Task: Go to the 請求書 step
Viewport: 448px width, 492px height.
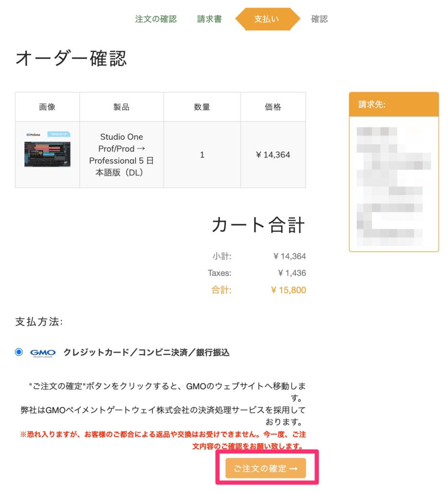Action: coord(209,19)
